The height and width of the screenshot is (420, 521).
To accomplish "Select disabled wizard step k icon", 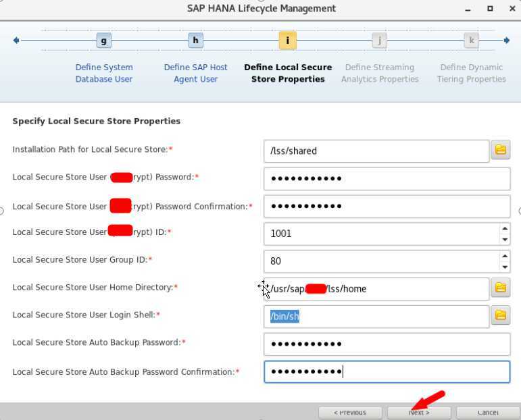I will click(x=471, y=41).
